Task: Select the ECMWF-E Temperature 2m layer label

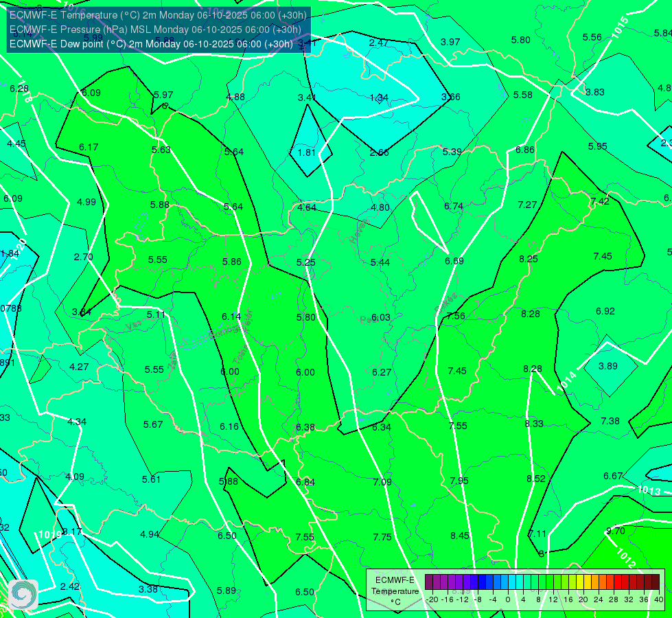Action: tap(158, 15)
